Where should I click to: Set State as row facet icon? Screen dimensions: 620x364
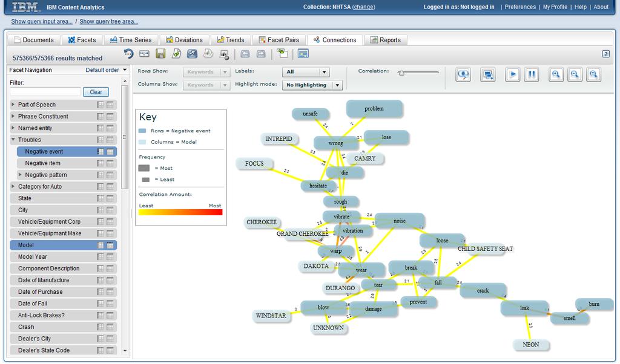click(x=101, y=198)
